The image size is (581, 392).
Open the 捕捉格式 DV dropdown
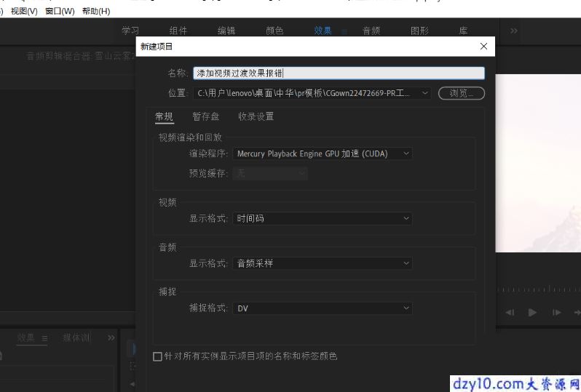point(323,308)
